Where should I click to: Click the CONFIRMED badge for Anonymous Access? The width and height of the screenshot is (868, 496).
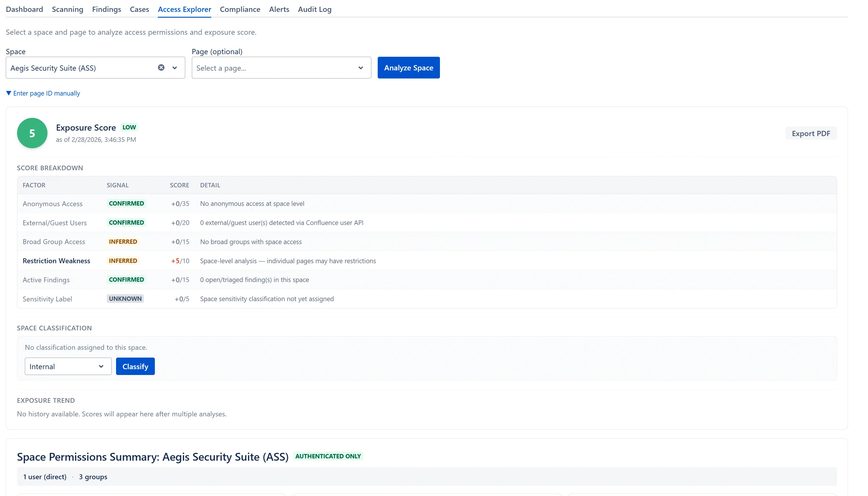[x=126, y=203]
